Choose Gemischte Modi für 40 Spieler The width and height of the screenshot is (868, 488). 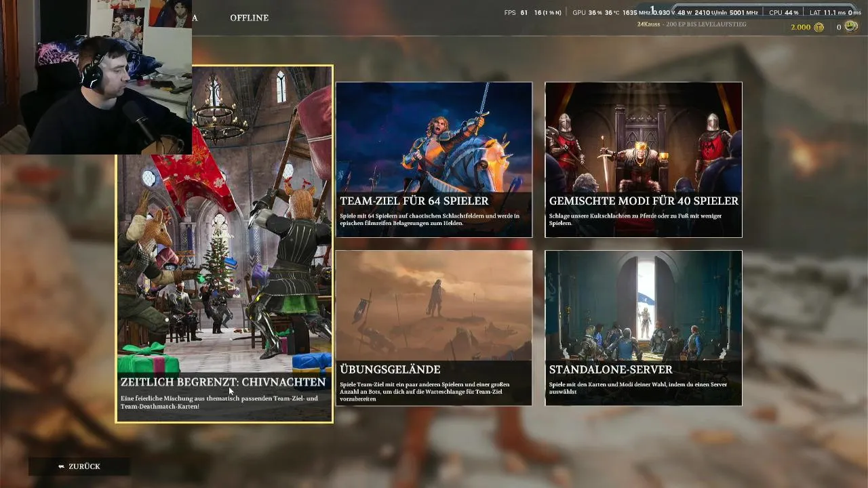644,160
